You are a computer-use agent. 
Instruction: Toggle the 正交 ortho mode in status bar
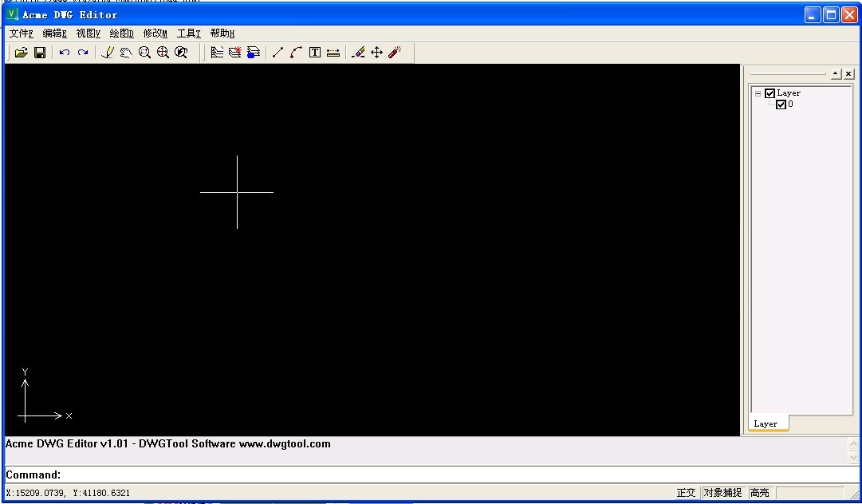[686, 493]
